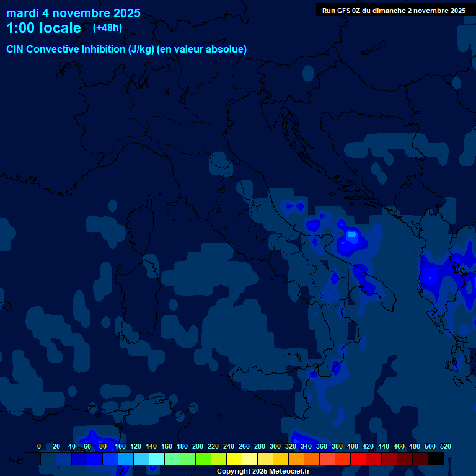The width and height of the screenshot is (476, 476).
Task: Select the legend swatch between 60 and 80
Action: (x=95, y=459)
